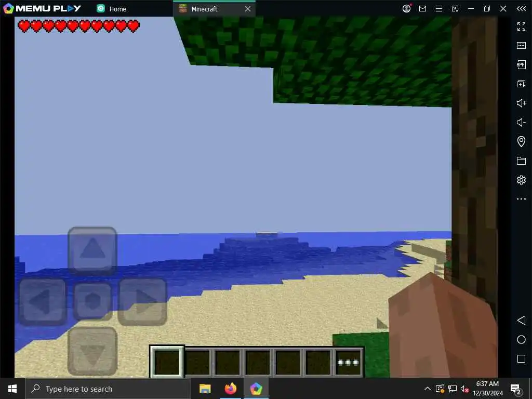
Task: Install an APK via sidebar icon
Action: 521,64
